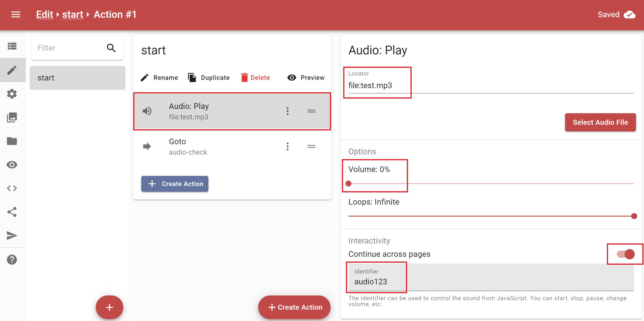Open more options for Goto action
This screenshot has height=321, width=644.
288,146
